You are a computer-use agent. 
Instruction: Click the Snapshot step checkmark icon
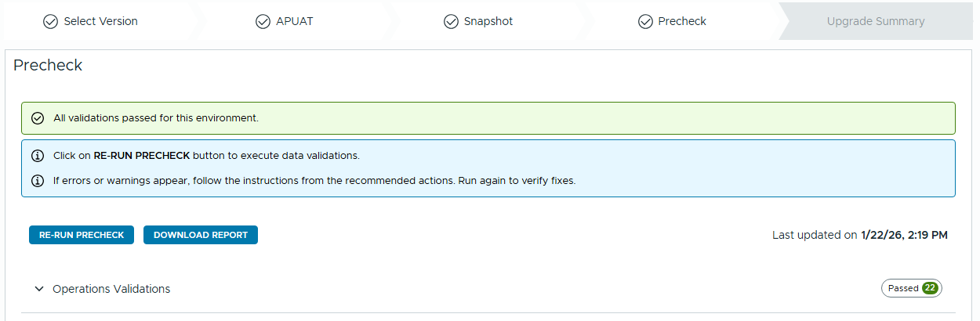pos(451,21)
